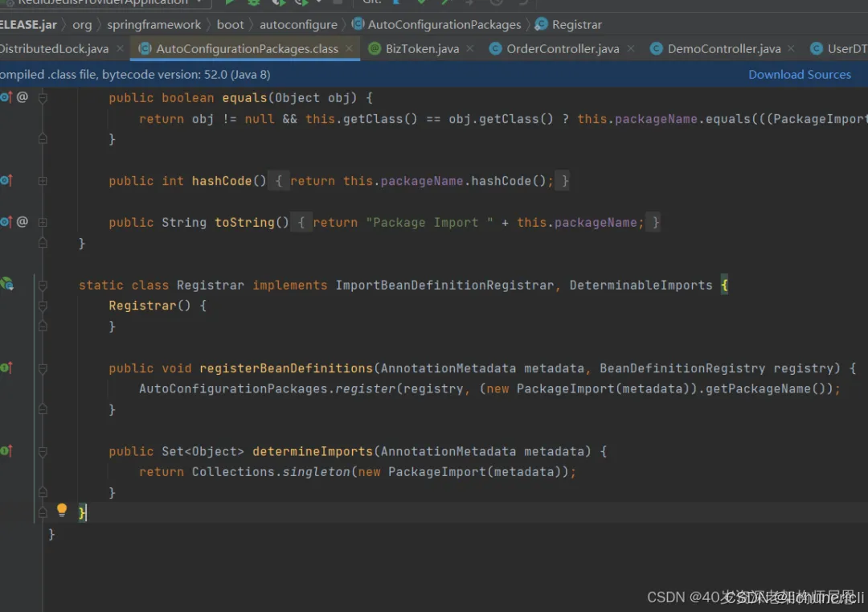Click 'getPackageName()' in the code
This screenshot has width=868, height=612.
[766, 388]
